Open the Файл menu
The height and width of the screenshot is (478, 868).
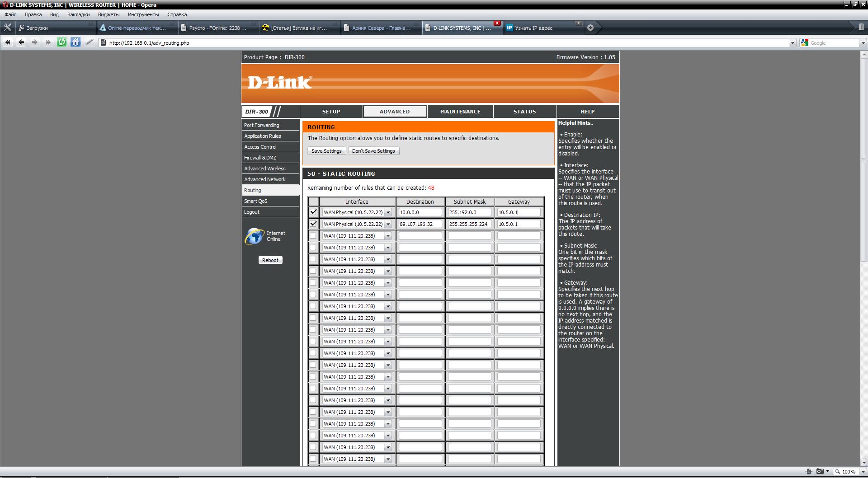pyautogui.click(x=10, y=14)
